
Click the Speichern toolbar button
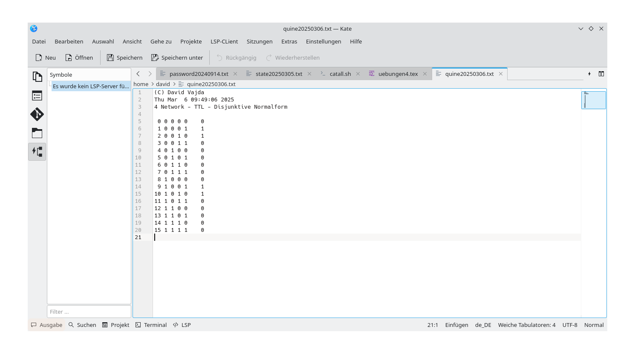coord(124,58)
